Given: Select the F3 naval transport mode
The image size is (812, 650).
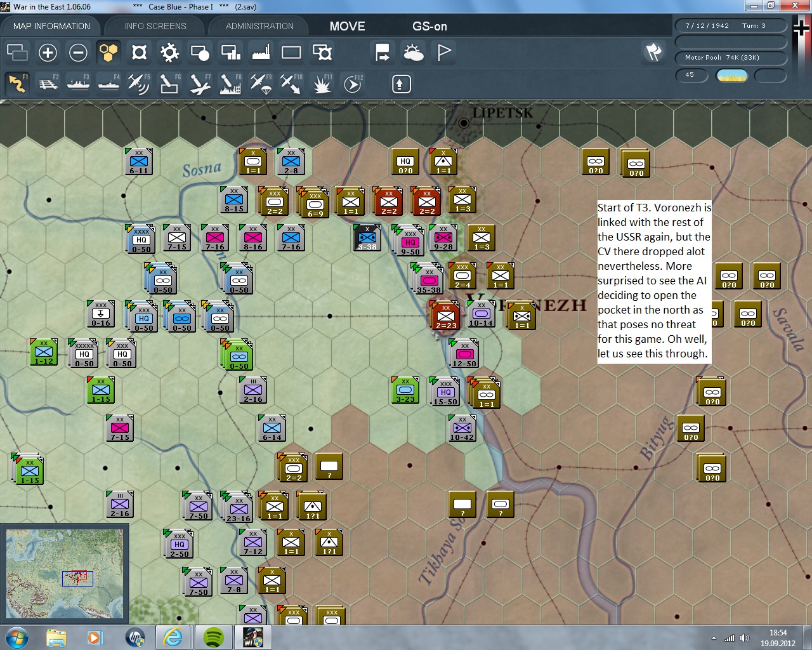Looking at the screenshot, I should point(79,84).
